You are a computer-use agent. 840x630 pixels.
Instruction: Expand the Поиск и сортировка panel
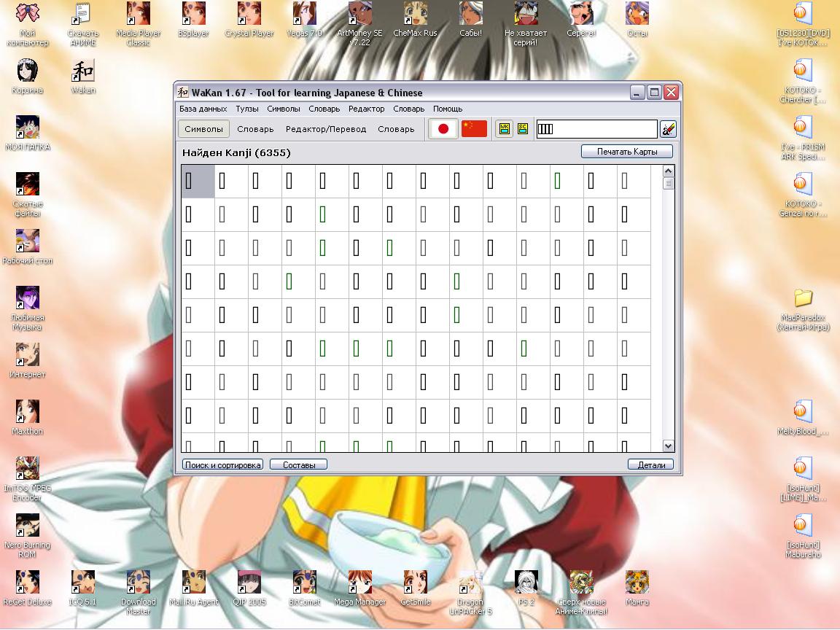tap(222, 464)
